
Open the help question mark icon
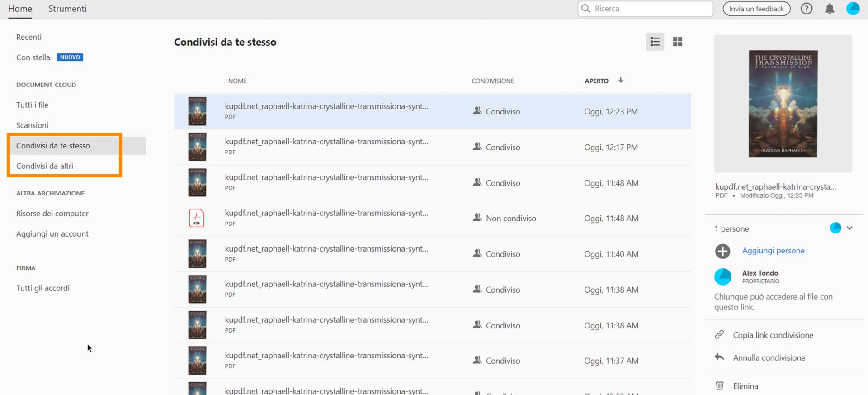pyautogui.click(x=807, y=9)
